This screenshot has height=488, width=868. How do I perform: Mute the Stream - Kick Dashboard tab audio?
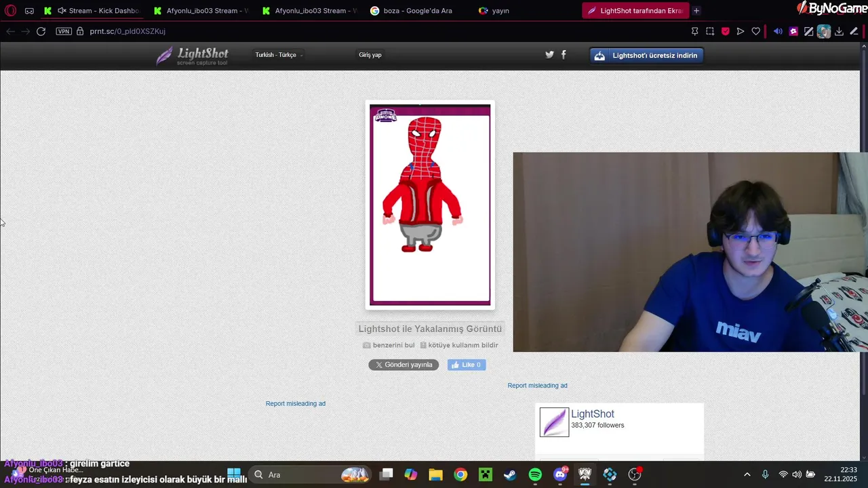pyautogui.click(x=62, y=11)
